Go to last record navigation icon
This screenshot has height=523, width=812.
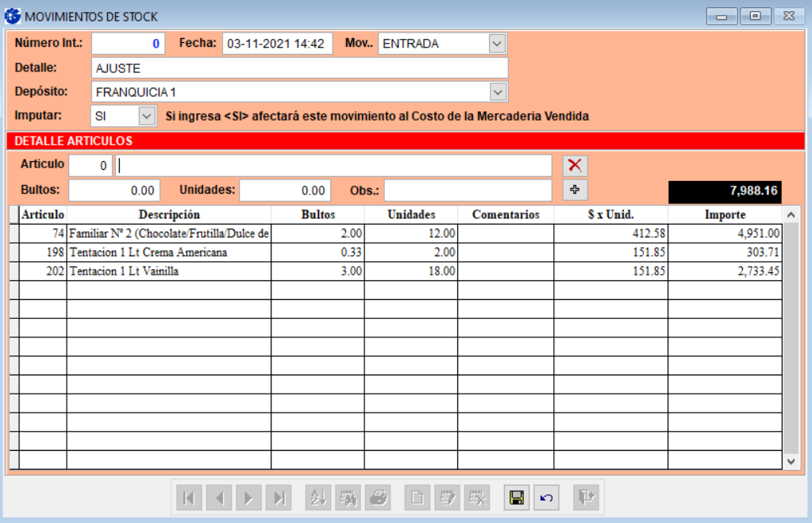pos(279,498)
